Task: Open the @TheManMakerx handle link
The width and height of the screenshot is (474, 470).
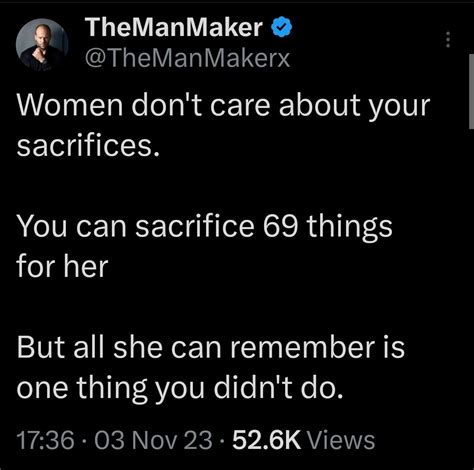Action: 187,59
